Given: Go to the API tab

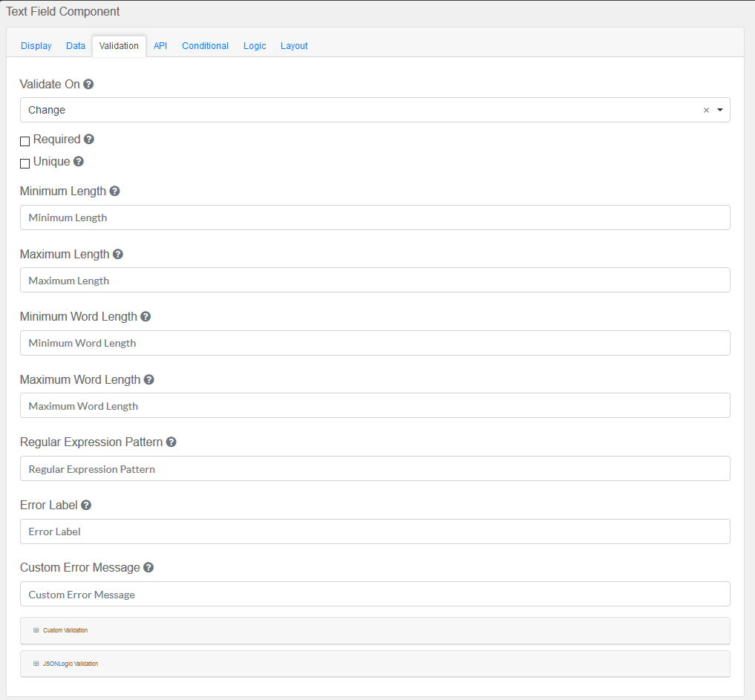Looking at the screenshot, I should pos(160,46).
